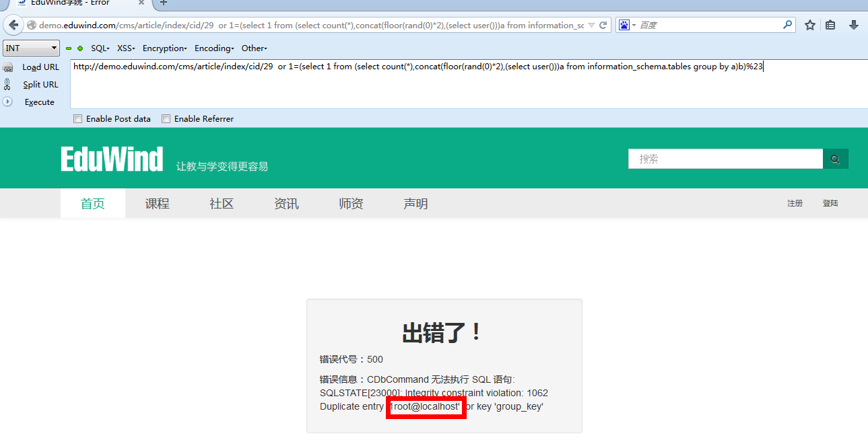Open the XSS menu in HackBar

(x=126, y=48)
